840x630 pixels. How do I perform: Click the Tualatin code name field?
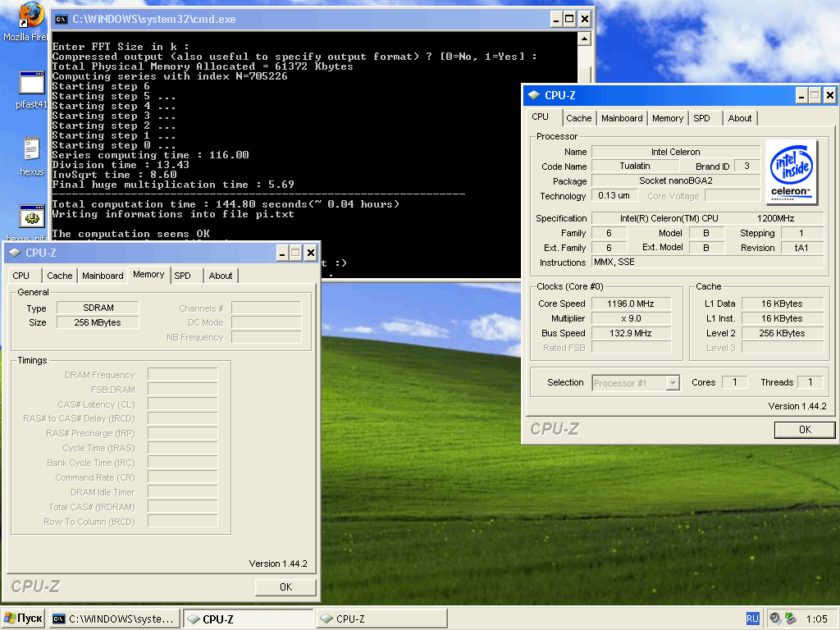(635, 166)
